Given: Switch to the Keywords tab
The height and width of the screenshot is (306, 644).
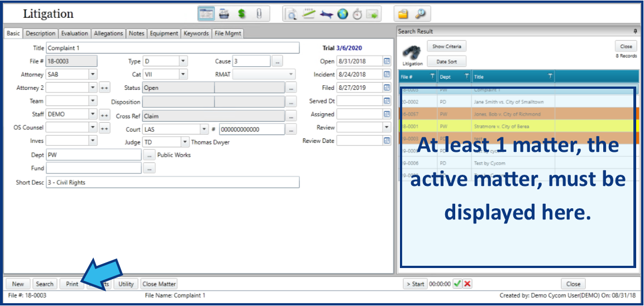Looking at the screenshot, I should pyautogui.click(x=196, y=34).
